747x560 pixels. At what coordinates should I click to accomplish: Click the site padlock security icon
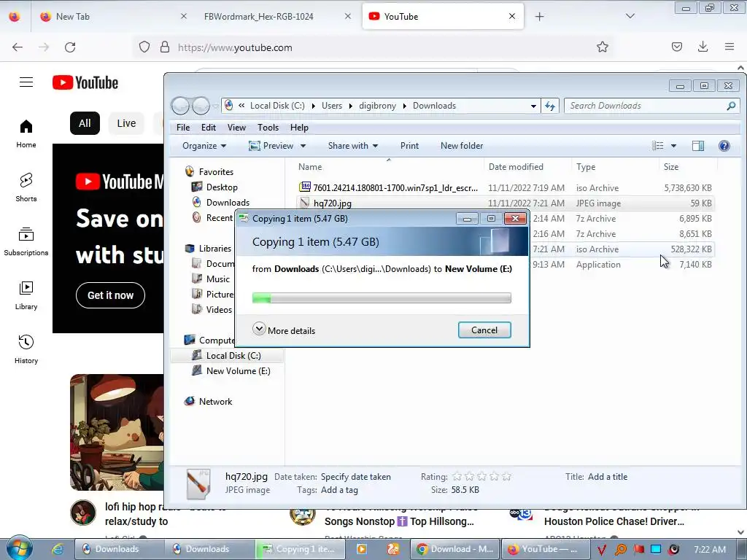pos(165,47)
